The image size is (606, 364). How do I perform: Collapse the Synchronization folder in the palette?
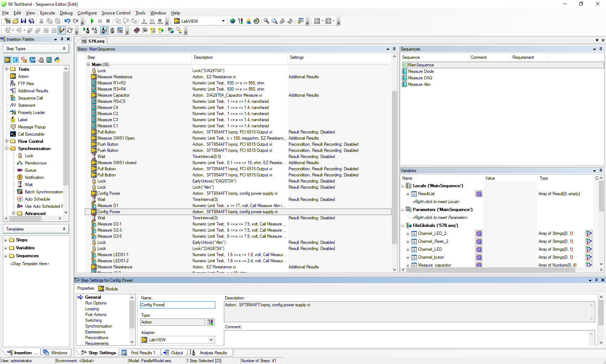7,148
